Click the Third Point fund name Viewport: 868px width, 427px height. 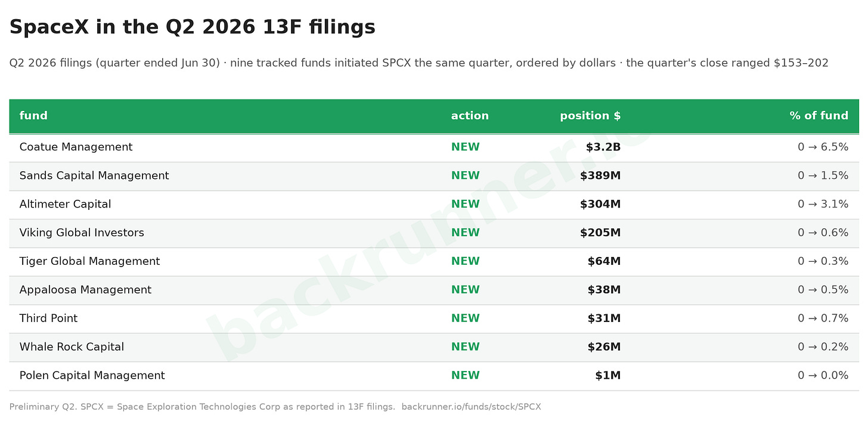pyautogui.click(x=48, y=318)
